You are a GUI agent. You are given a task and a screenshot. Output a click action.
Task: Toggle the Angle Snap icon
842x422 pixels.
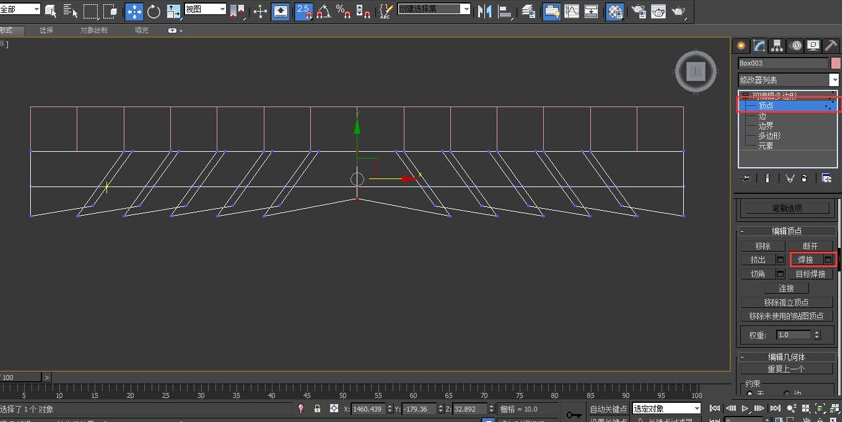coord(324,11)
